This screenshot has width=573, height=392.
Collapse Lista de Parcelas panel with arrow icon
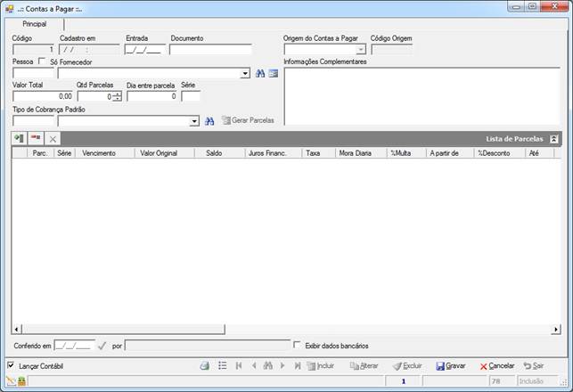coord(554,139)
